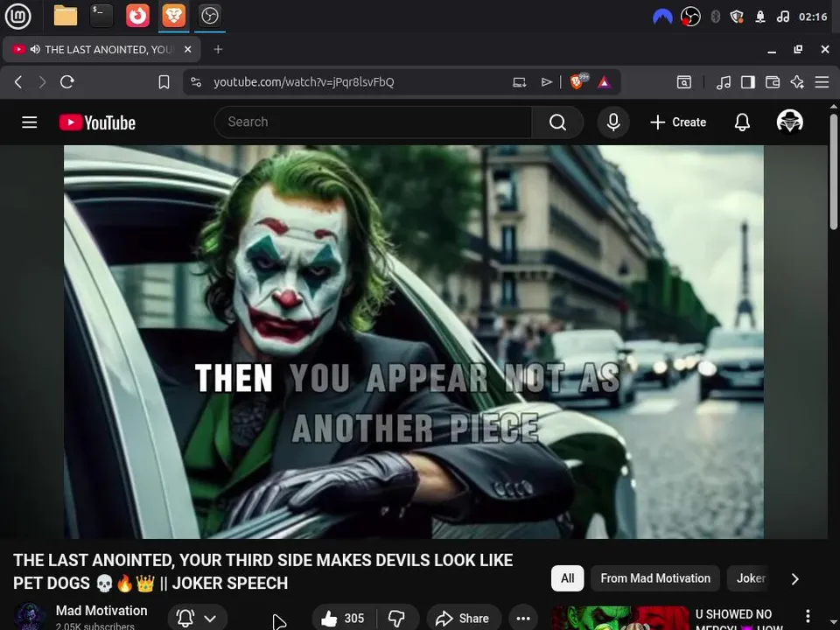View site information in the address bar
The width and height of the screenshot is (840, 630).
[x=196, y=82]
